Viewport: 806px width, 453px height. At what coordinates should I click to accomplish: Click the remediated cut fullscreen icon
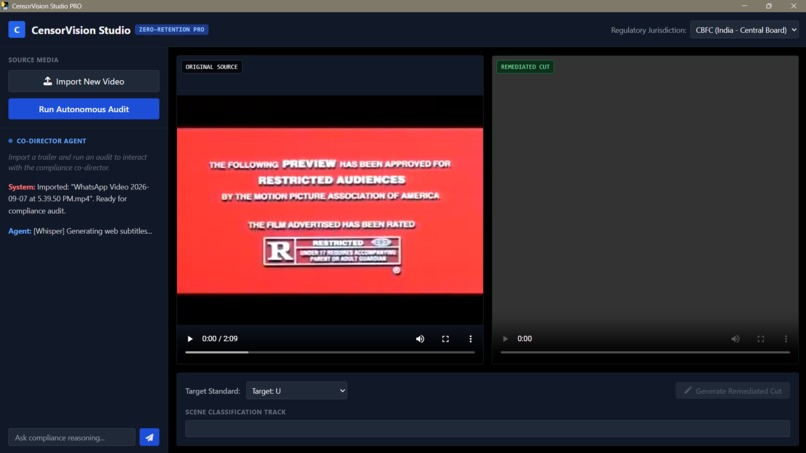coord(761,339)
